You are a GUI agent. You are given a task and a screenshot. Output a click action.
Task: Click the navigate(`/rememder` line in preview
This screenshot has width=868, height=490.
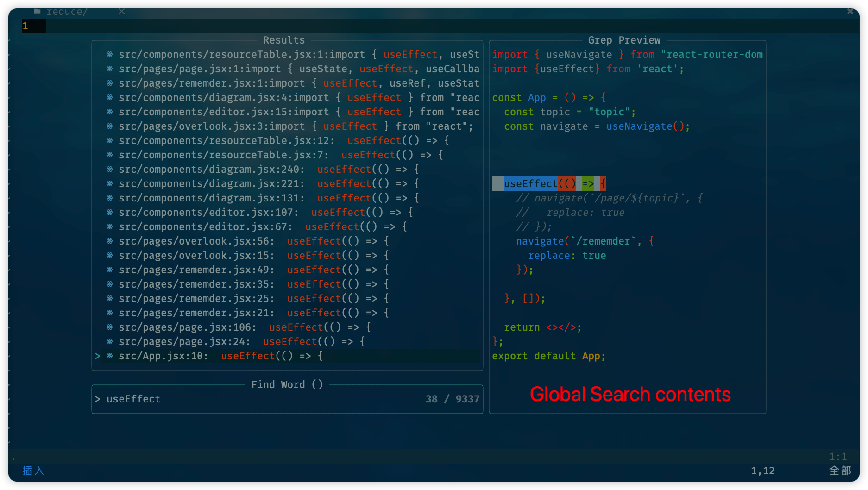[585, 241]
